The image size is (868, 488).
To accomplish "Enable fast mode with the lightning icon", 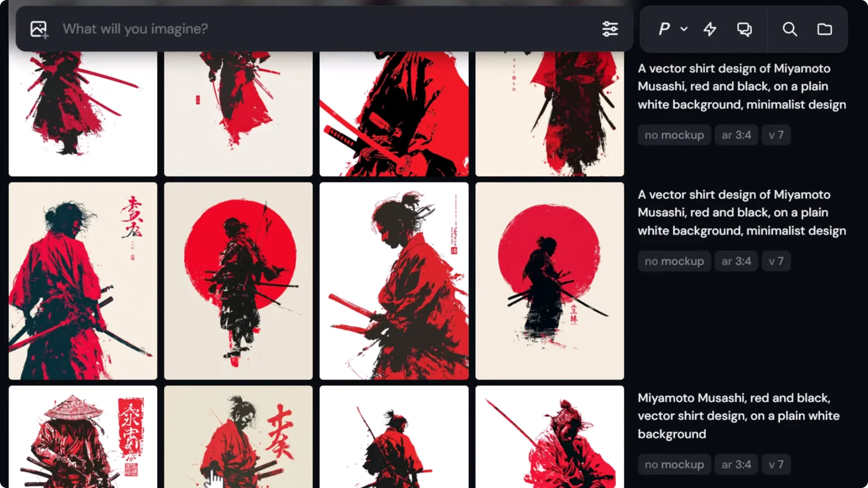I will click(x=710, y=29).
